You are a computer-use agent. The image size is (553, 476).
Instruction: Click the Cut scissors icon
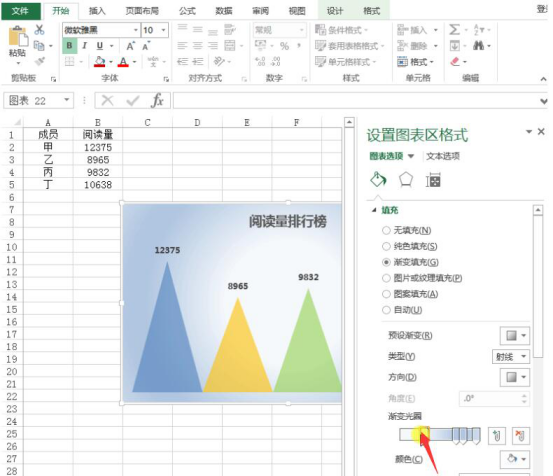pyautogui.click(x=39, y=30)
